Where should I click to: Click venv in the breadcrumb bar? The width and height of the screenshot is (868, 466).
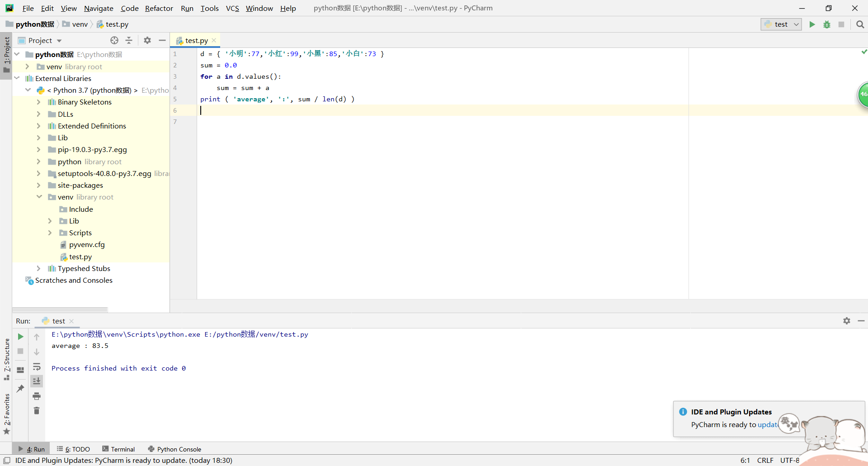click(x=75, y=24)
